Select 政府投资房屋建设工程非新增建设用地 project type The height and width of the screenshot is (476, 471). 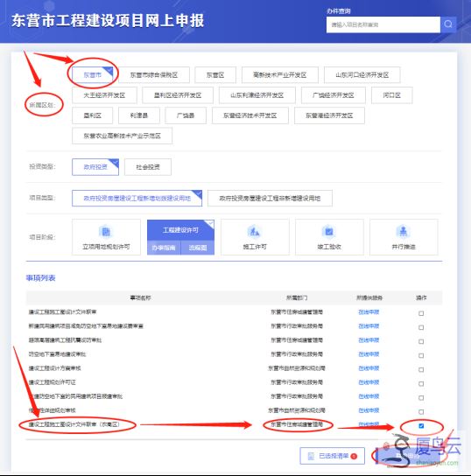(270, 199)
